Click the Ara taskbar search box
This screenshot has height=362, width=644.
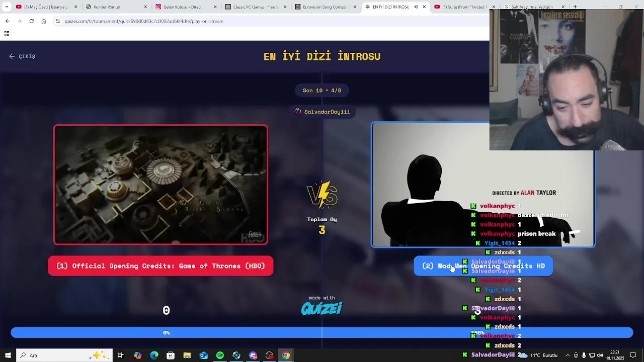[64, 355]
